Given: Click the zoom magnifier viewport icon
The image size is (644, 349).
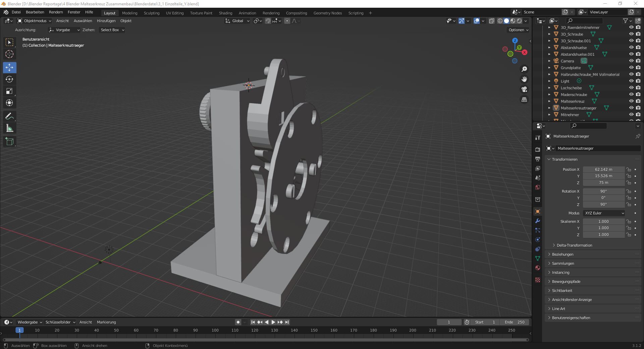Looking at the screenshot, I should 524,69.
